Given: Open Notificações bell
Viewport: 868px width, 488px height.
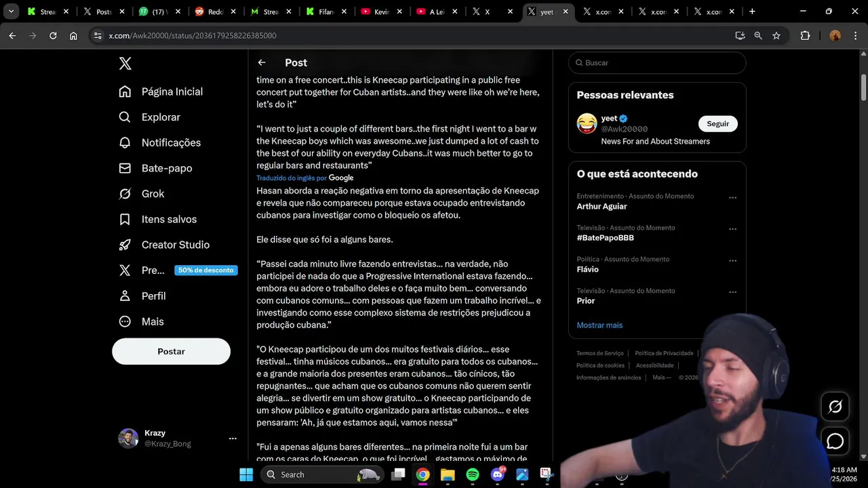Looking at the screenshot, I should click(x=125, y=142).
